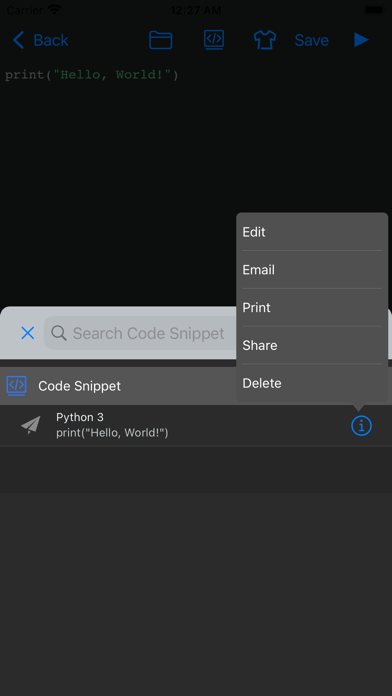Click the paper plane icon on Python 3 row
Screen dimensions: 392x696
(x=31, y=425)
